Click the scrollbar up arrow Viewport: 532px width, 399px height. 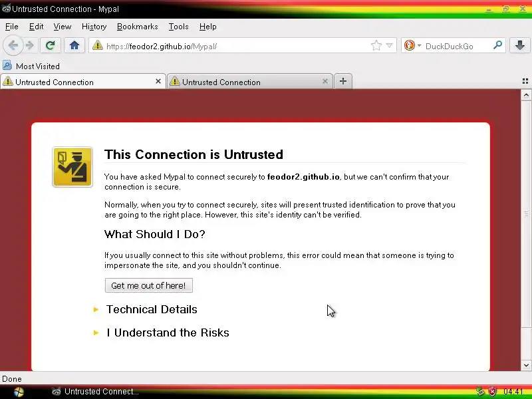coord(526,95)
